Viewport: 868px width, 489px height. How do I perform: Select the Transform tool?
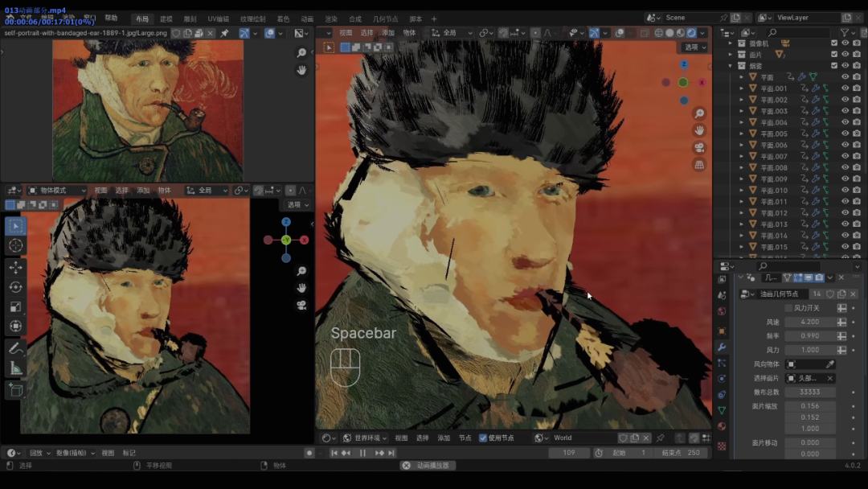(x=15, y=327)
